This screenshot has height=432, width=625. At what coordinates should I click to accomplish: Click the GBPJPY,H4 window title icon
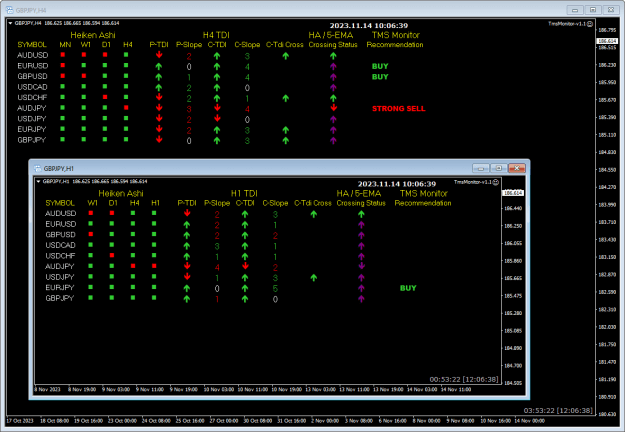click(10, 10)
